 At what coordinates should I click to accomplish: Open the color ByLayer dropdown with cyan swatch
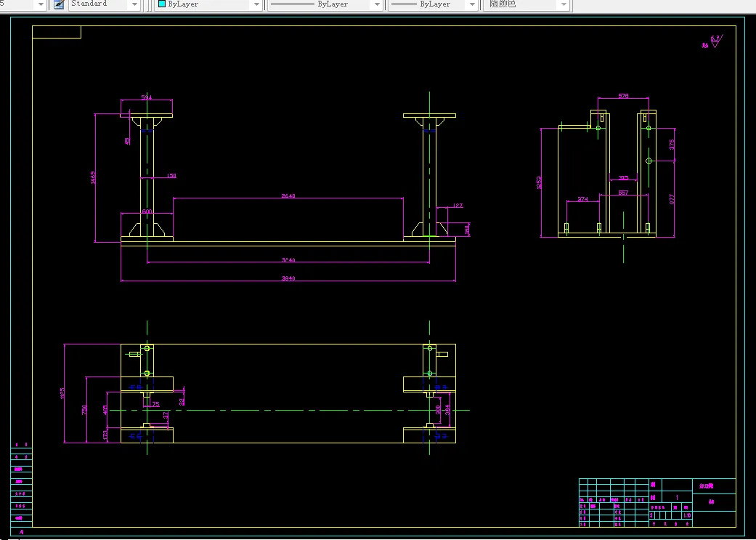256,4
